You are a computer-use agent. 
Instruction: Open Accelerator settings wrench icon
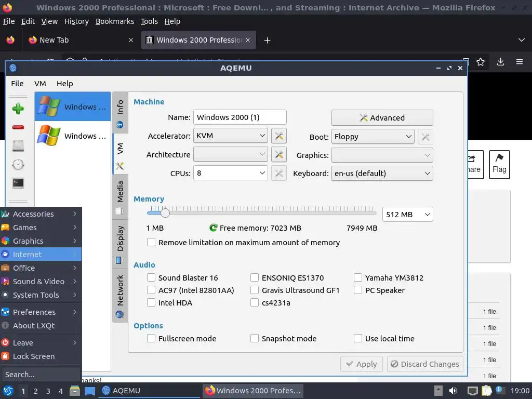(279, 136)
